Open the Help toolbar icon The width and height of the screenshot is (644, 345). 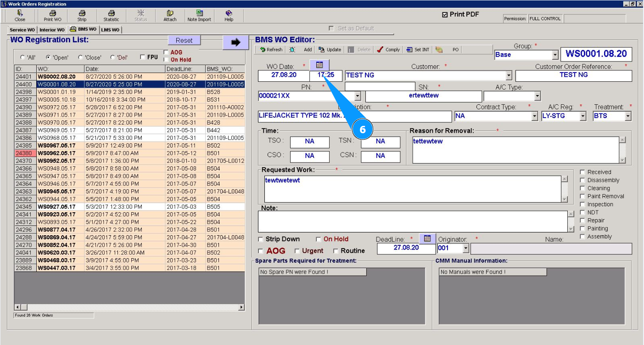[229, 16]
